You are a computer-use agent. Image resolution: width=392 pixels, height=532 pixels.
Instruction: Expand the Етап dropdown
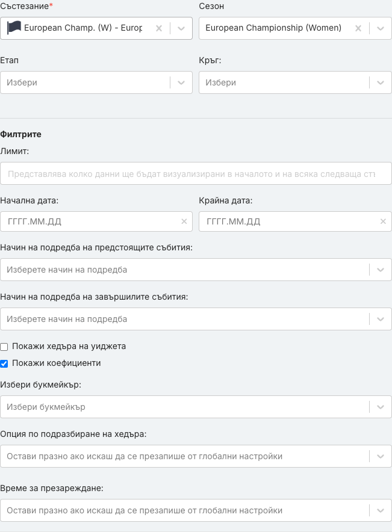[x=181, y=82]
